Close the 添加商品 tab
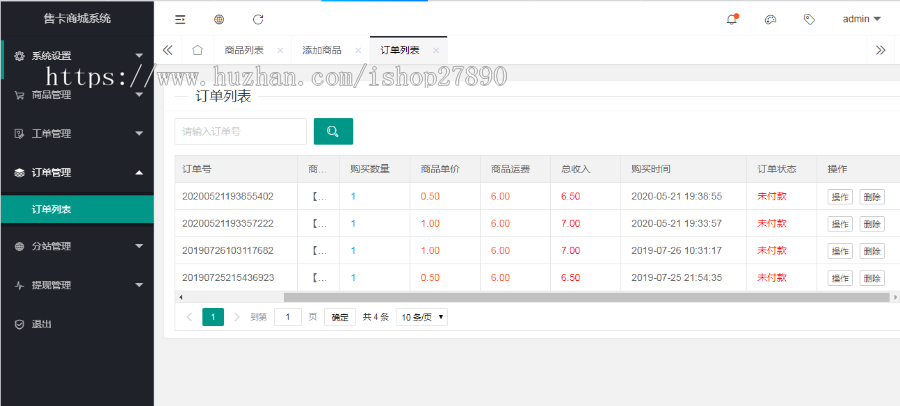 pos(358,51)
